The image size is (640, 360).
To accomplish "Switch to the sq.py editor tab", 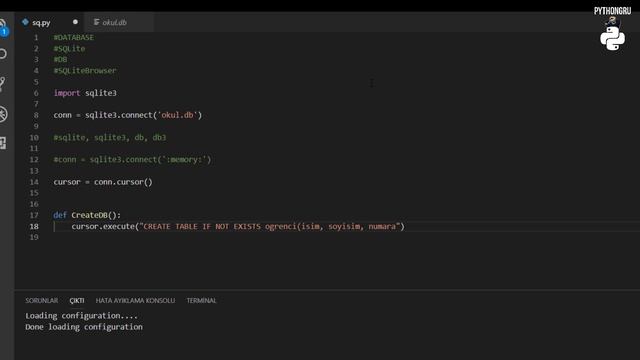I will [x=49, y=22].
